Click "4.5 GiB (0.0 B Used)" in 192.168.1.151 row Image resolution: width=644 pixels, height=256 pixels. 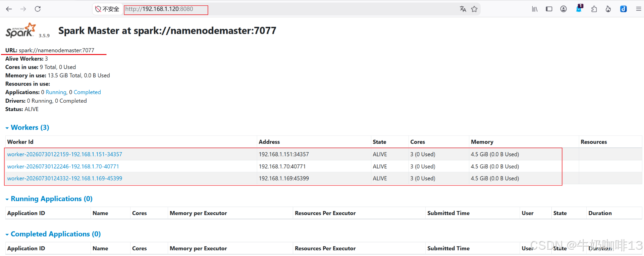[495, 154]
